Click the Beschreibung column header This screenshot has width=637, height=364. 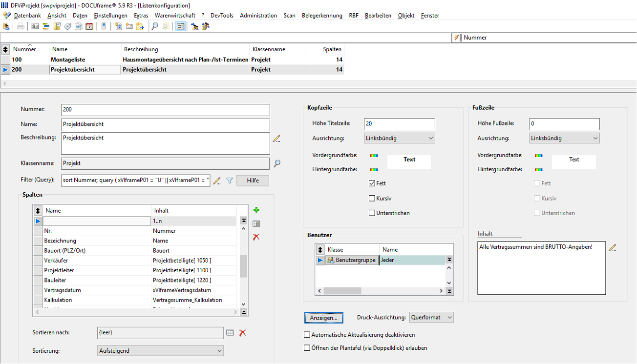point(186,49)
